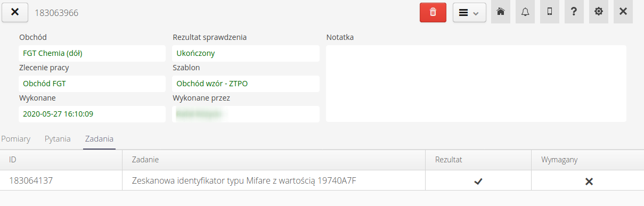Close record with top-left X button
Viewport: 644px width, 206px height.
(x=15, y=12)
